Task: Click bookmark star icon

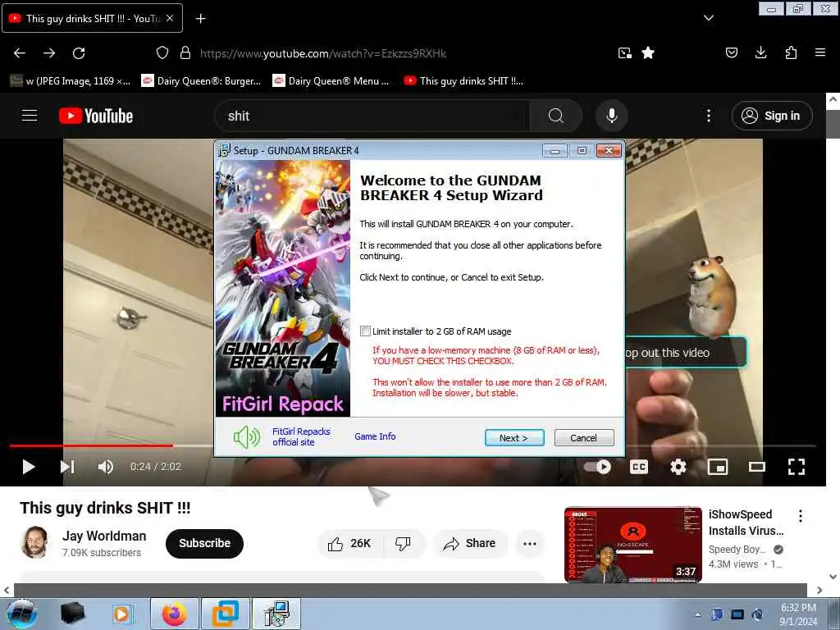Action: tap(648, 52)
